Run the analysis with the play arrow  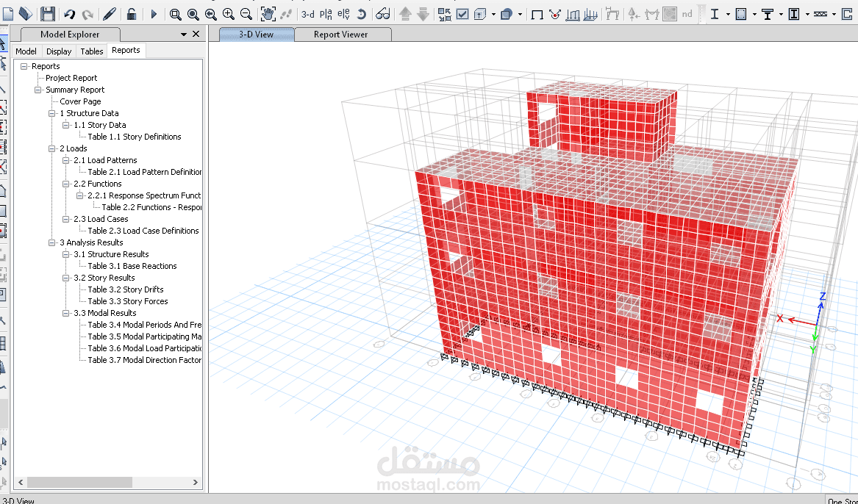[x=154, y=14]
